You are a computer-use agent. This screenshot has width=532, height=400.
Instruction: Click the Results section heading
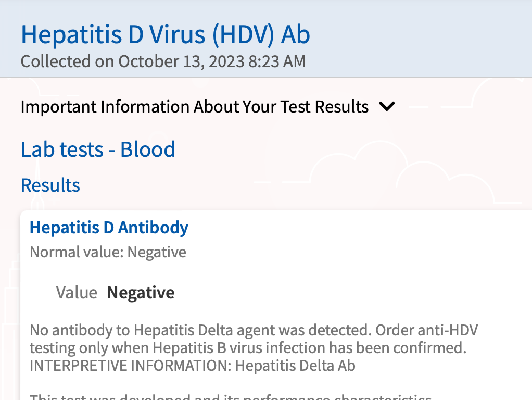click(50, 185)
